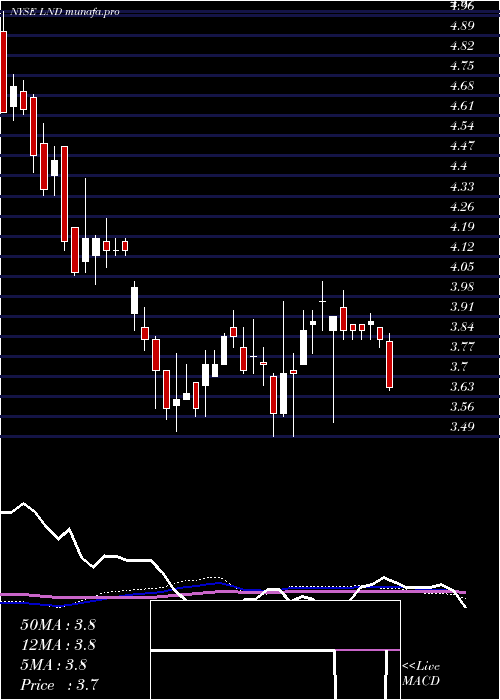Screen dimensions: 500x700
Task: Select the 3.63 price axis label
Action: click(x=462, y=387)
